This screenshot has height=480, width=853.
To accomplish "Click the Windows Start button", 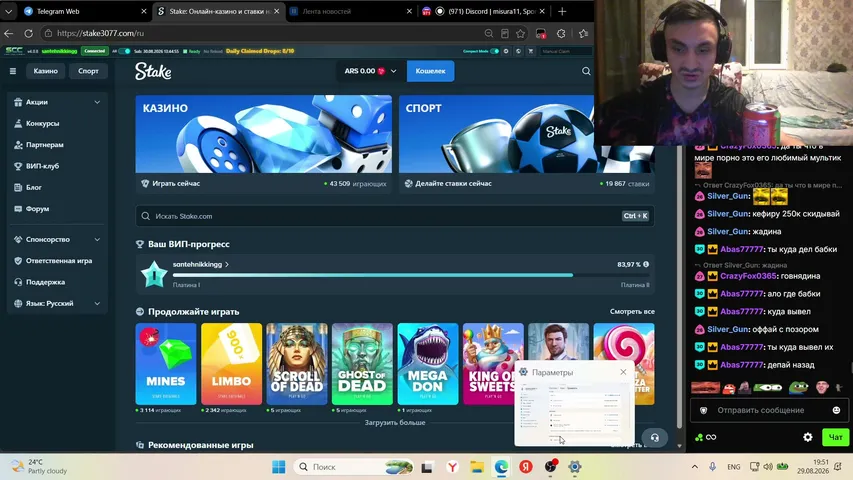I will click(x=279, y=467).
